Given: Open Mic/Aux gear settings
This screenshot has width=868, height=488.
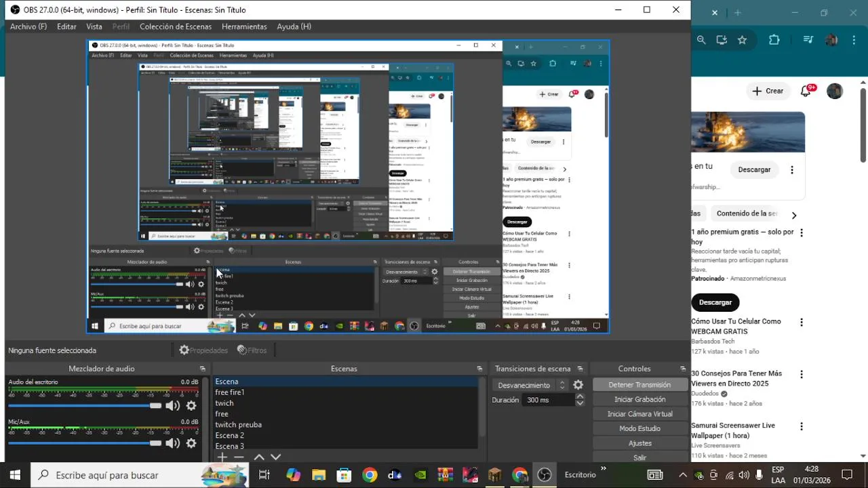Looking at the screenshot, I should (x=191, y=443).
